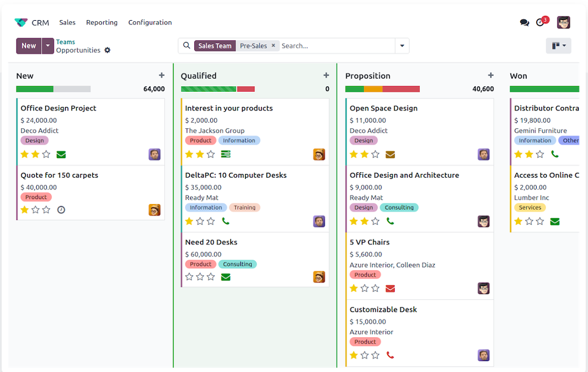The height and width of the screenshot is (372, 588).
Task: Click the activity list icon on Interest in your products
Action: pyautogui.click(x=226, y=155)
